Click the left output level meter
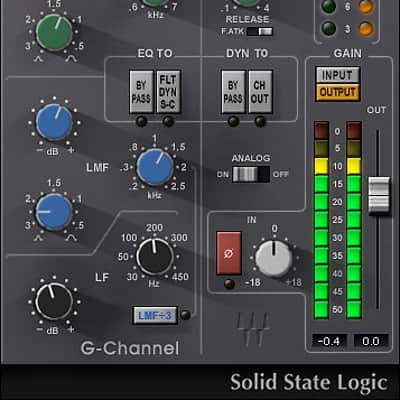 [x=322, y=220]
